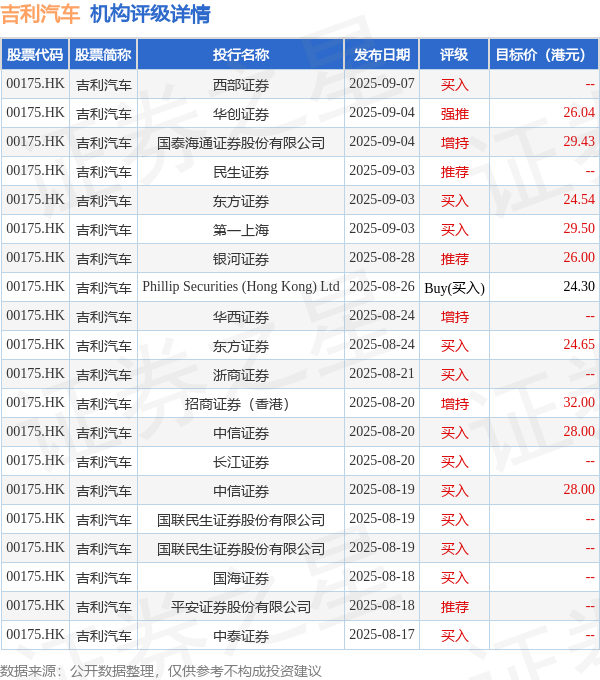Click 吉利汽车 in the 银河证券 row
600x680 pixels.
point(104,259)
